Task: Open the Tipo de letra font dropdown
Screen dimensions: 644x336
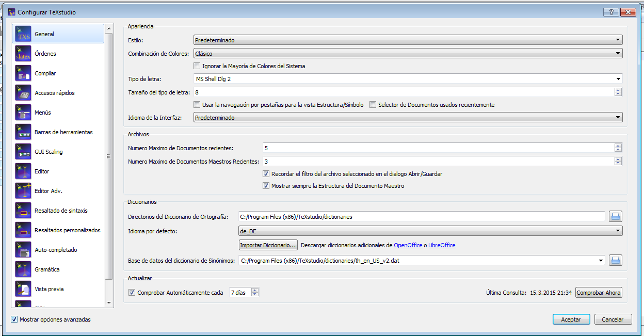Action: click(408, 78)
